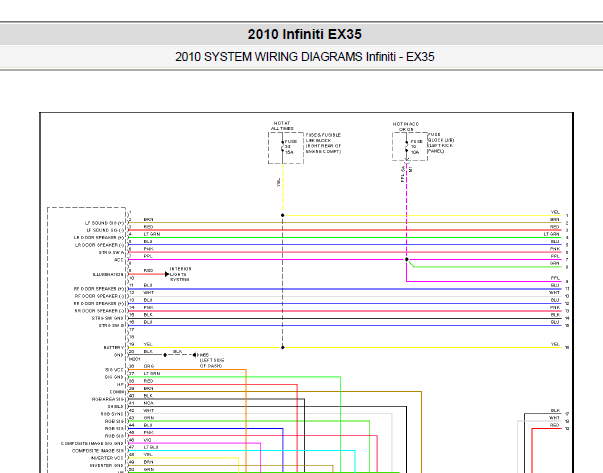The width and height of the screenshot is (603, 473).
Task: Click the "COMM" pin label
Action: 117,392
